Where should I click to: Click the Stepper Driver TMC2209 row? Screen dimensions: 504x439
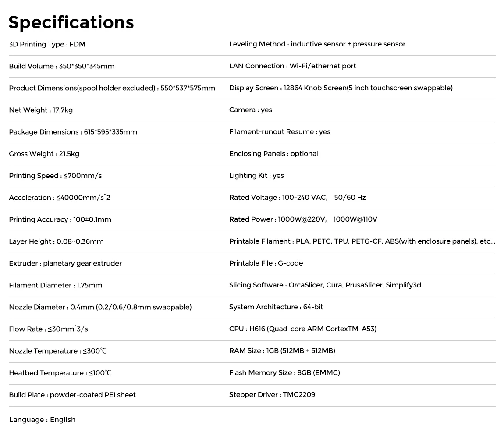tap(272, 395)
